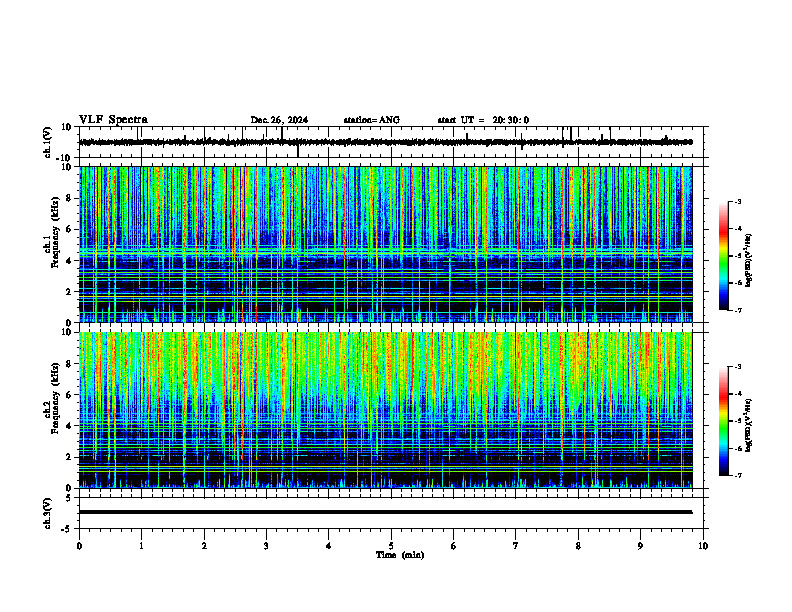Viewport: 792px width, 612px height.
Task: Click the "ch.3(V)" axis label
Action: (48, 513)
